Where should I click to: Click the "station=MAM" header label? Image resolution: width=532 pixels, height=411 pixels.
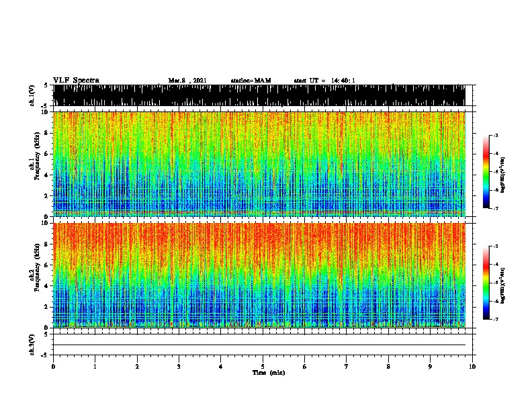pos(251,81)
